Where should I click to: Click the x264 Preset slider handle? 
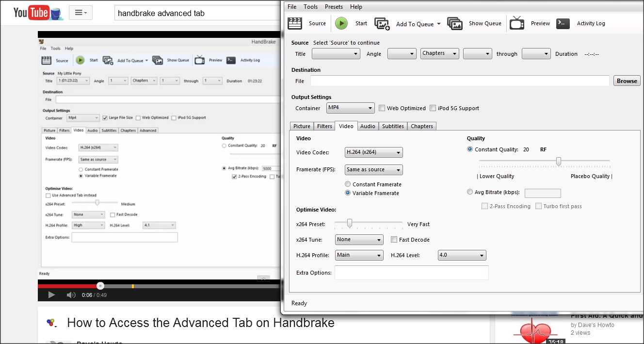349,223
